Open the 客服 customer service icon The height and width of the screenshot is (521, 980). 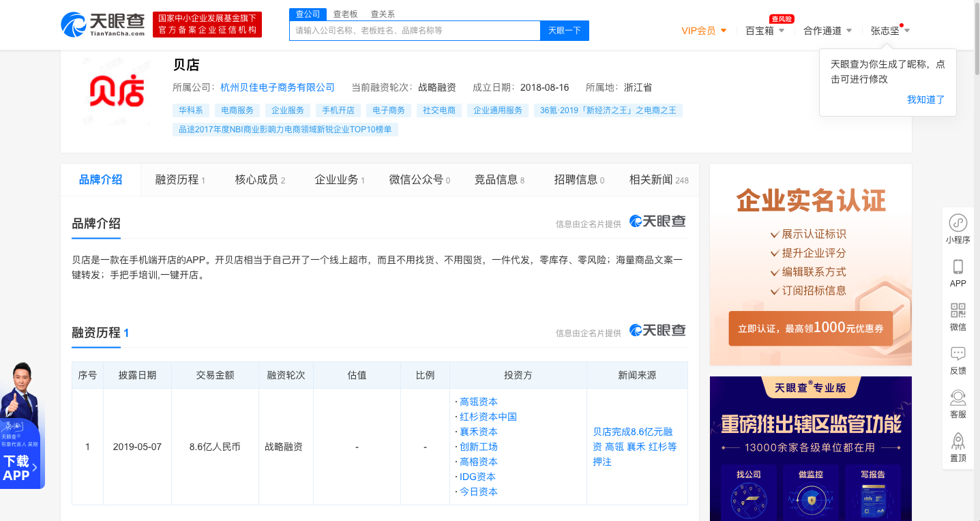tap(957, 404)
